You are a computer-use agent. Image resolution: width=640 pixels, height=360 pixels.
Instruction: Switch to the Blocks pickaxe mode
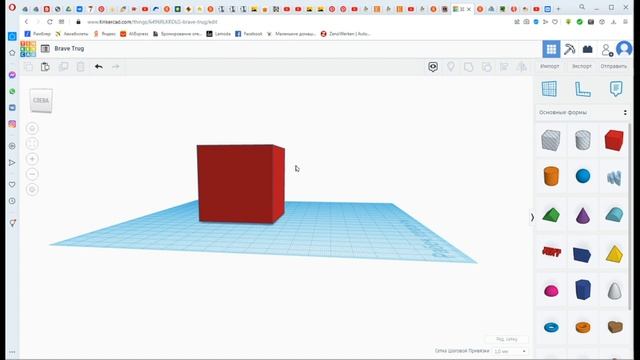[569, 49]
